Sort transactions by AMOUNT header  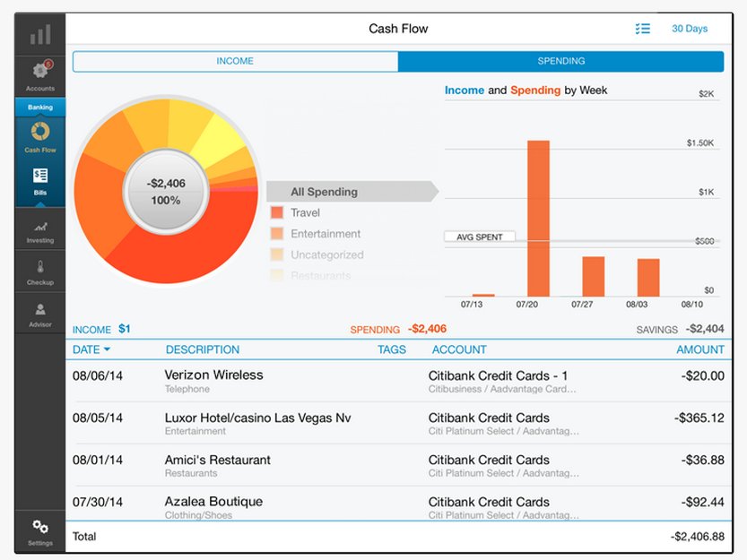699,349
